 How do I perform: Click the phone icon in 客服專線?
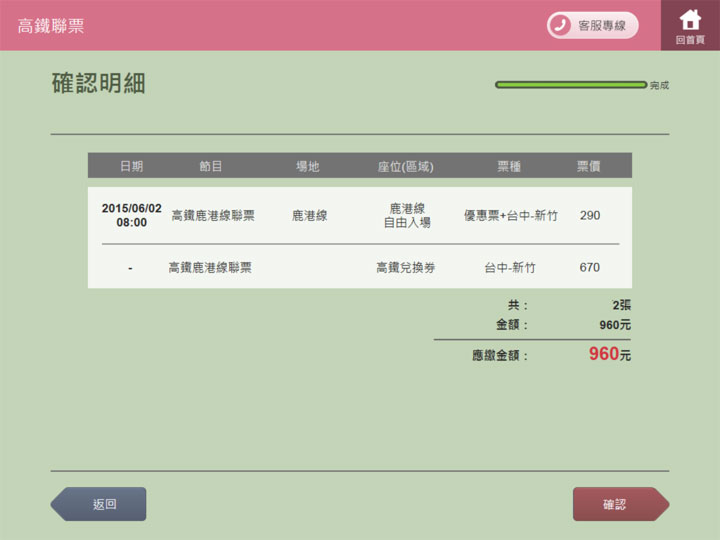tap(562, 25)
